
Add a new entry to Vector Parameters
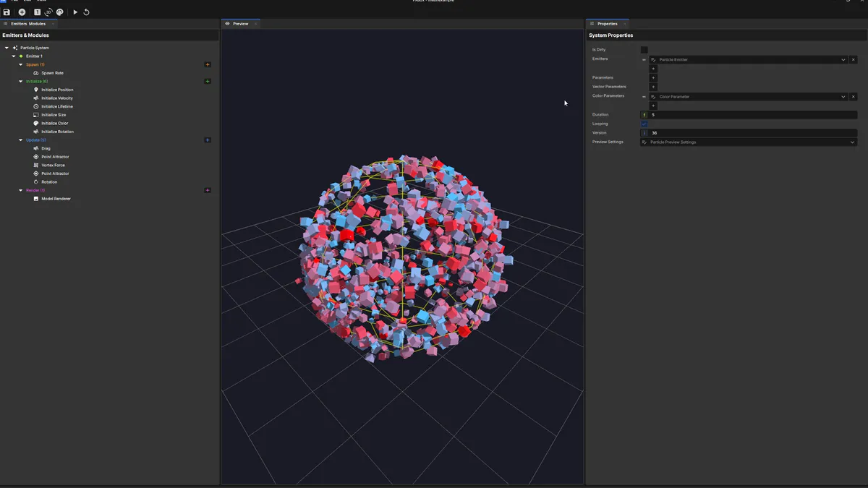653,87
